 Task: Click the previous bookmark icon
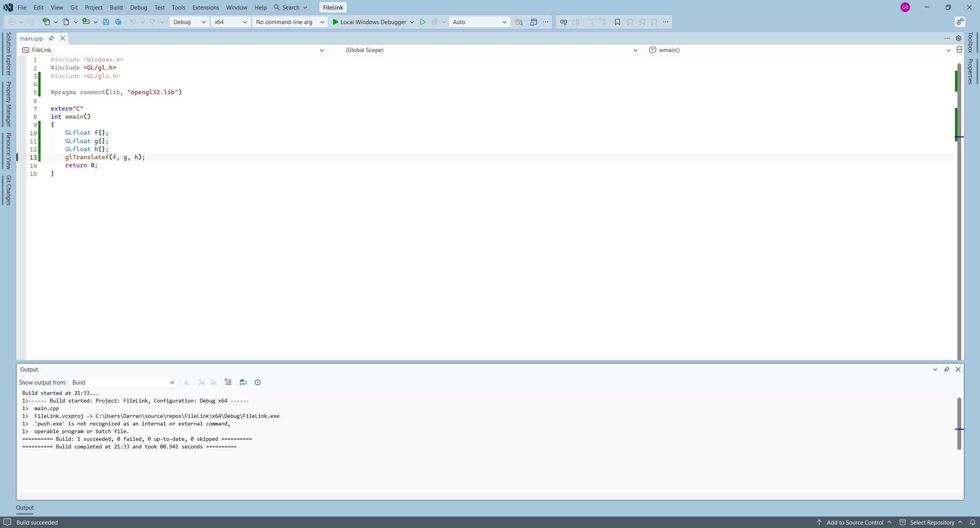pos(629,22)
